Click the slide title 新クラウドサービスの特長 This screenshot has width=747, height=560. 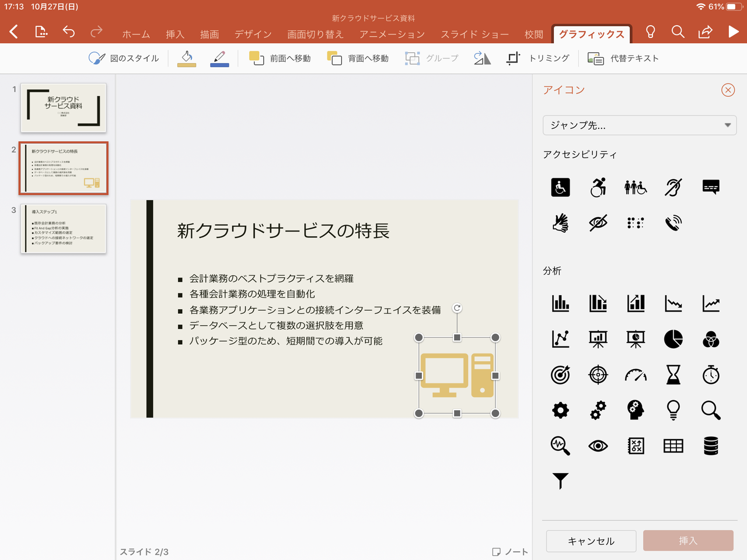(x=283, y=230)
